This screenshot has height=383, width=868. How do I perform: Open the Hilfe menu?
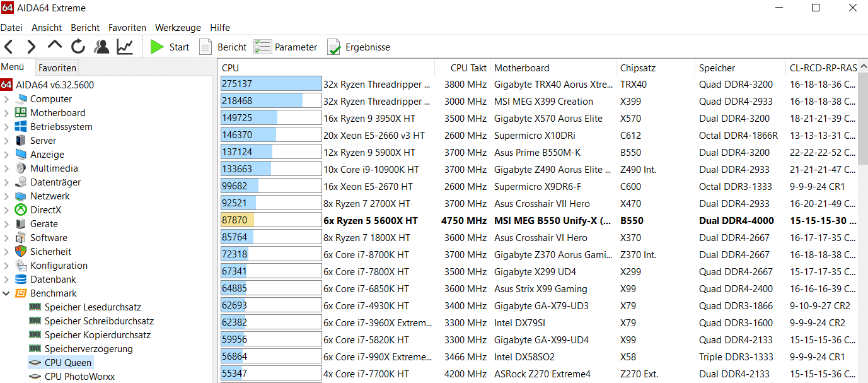[220, 28]
